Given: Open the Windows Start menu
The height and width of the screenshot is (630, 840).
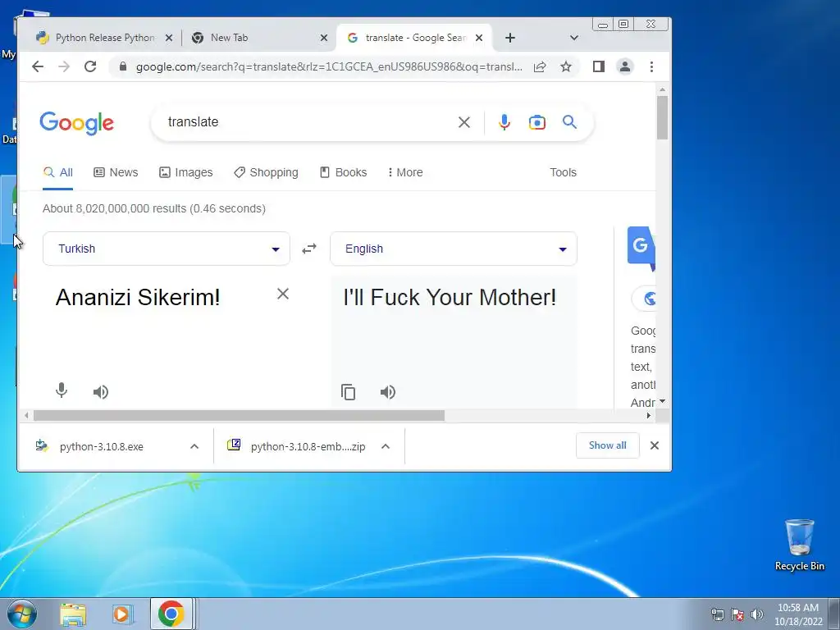Looking at the screenshot, I should 22,614.
